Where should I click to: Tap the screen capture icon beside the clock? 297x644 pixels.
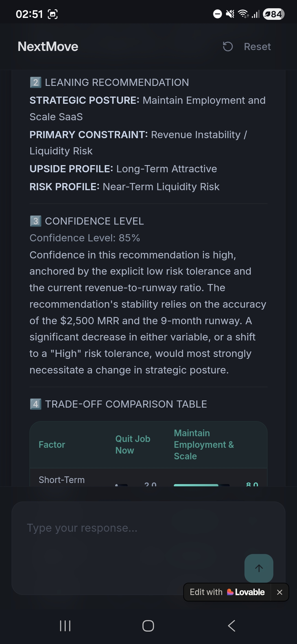pyautogui.click(x=53, y=13)
